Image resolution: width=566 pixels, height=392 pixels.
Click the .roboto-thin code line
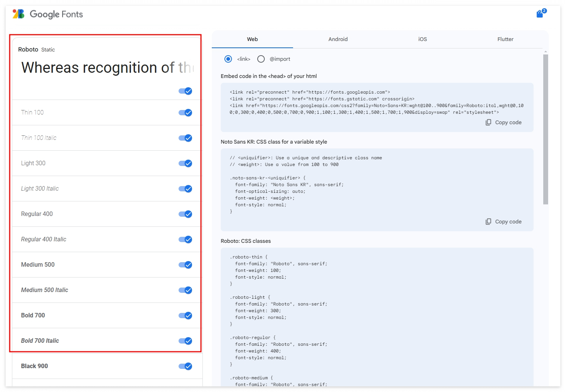click(249, 257)
